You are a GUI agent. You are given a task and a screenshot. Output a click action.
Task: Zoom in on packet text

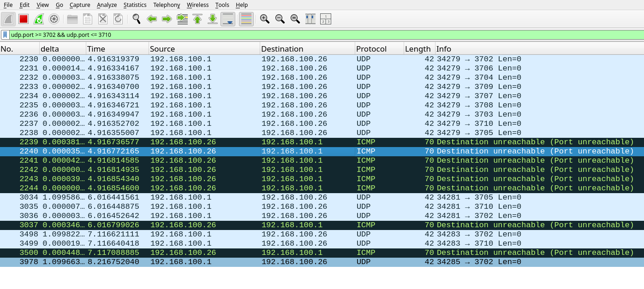tap(264, 19)
